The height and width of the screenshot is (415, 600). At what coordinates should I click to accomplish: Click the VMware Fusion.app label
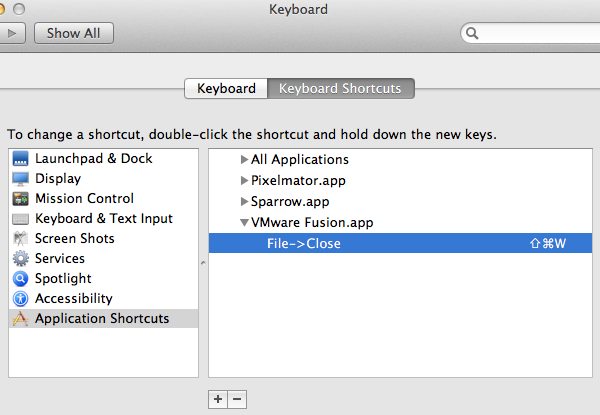pyautogui.click(x=312, y=223)
